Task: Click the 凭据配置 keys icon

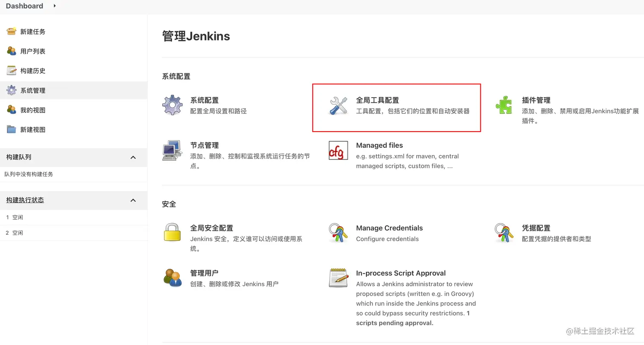Action: pyautogui.click(x=504, y=233)
